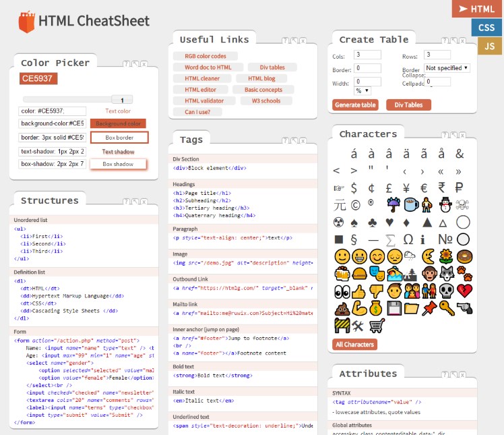Insert the yellow folder emoji
Image resolution: width=504 pixels, height=435 pixels.
click(x=412, y=309)
